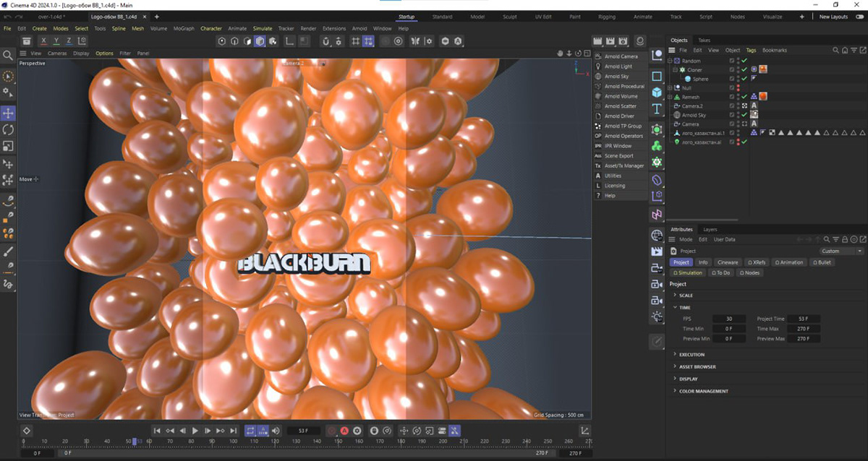The image size is (868, 461).
Task: Select the Rotate tool in left toolbar
Action: click(8, 130)
